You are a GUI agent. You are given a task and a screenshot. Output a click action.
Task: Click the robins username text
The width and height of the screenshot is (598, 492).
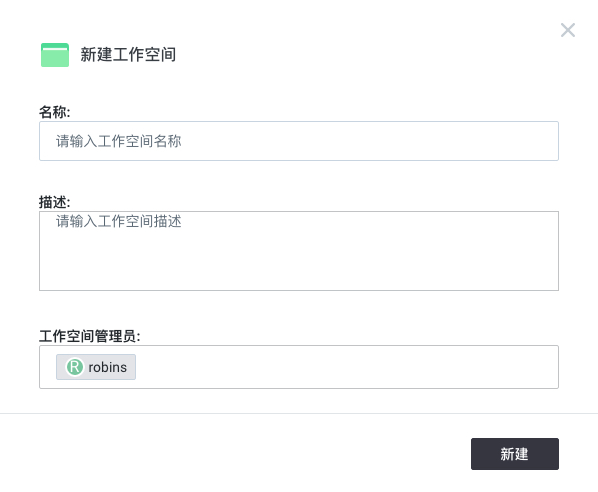point(108,367)
